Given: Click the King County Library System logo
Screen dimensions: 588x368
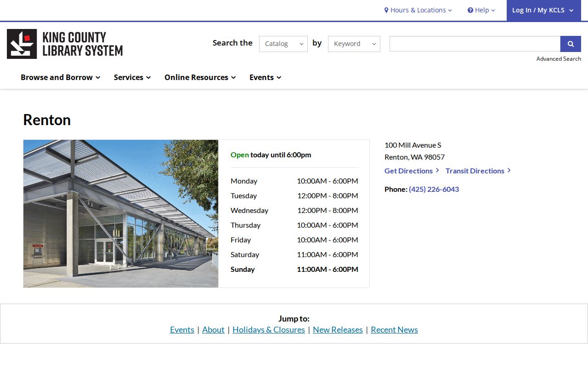Looking at the screenshot, I should tap(65, 44).
